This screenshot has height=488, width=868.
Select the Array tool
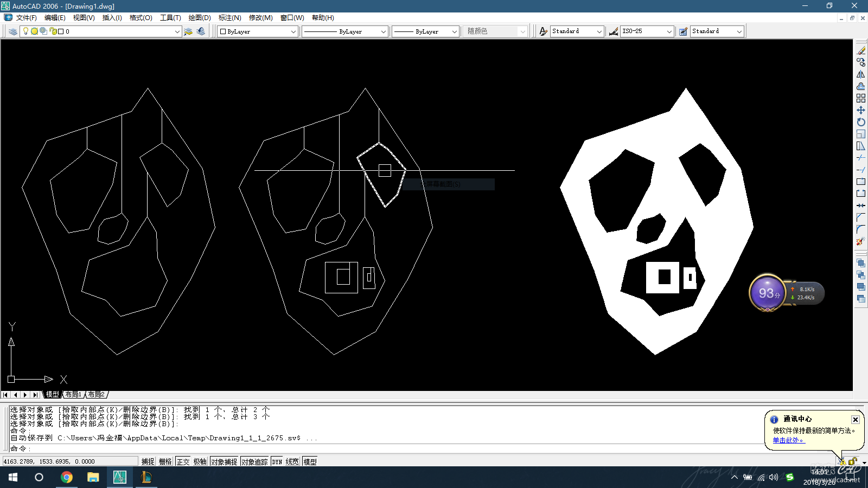pyautogui.click(x=861, y=98)
